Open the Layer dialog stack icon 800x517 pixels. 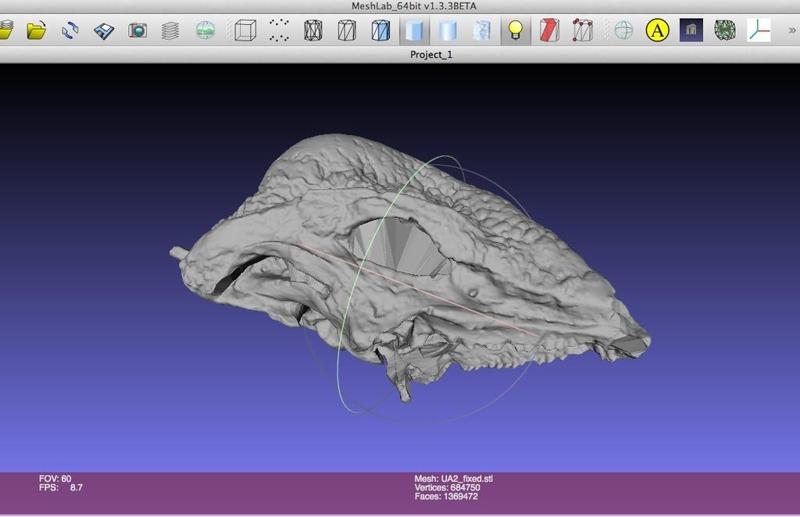(x=171, y=31)
